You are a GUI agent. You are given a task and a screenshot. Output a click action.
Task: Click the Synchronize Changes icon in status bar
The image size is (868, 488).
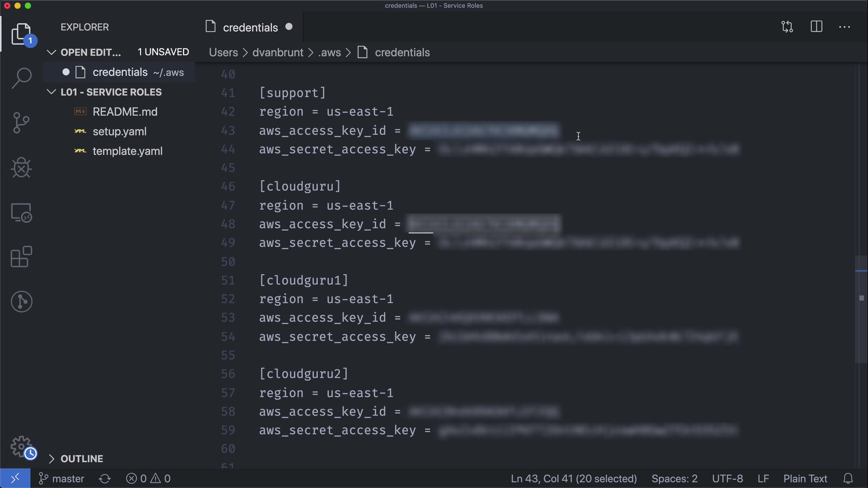pyautogui.click(x=105, y=479)
